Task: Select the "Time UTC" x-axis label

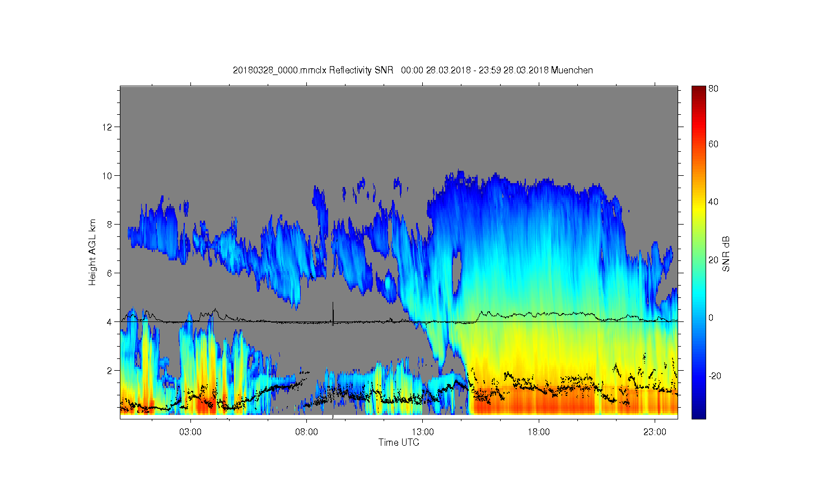Action: pos(399,442)
